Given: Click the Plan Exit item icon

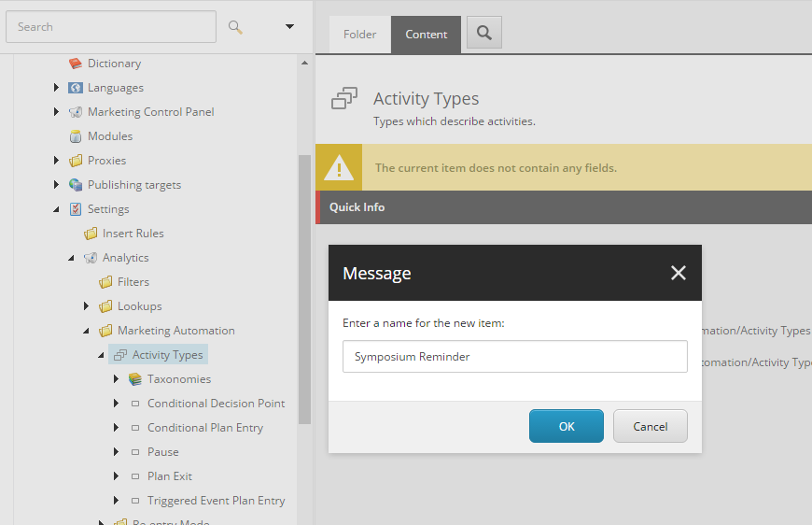Looking at the screenshot, I should coord(135,476).
